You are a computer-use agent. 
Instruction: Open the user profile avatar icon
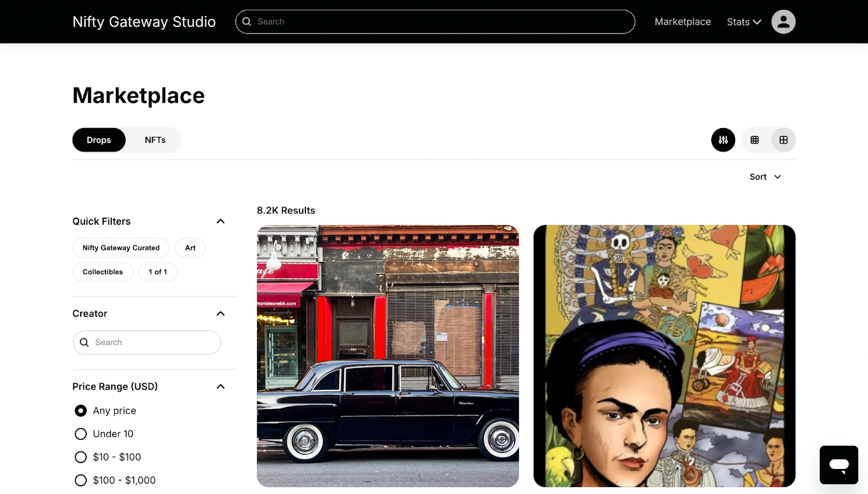click(x=783, y=22)
